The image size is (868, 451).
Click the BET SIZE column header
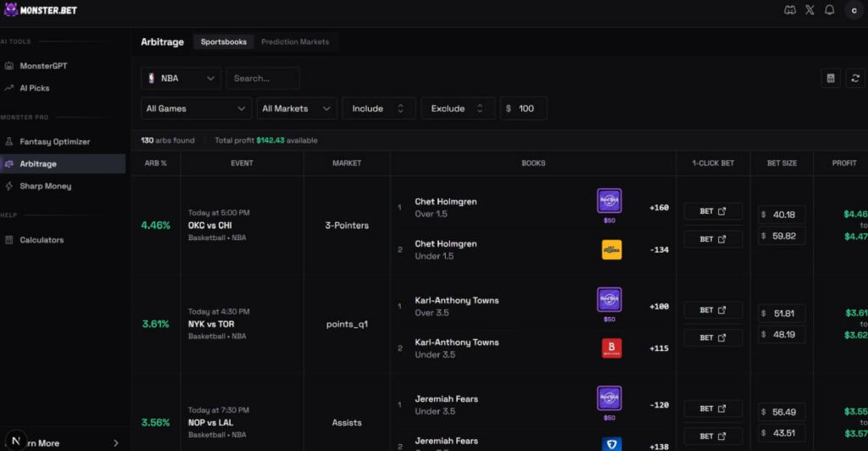pos(782,164)
